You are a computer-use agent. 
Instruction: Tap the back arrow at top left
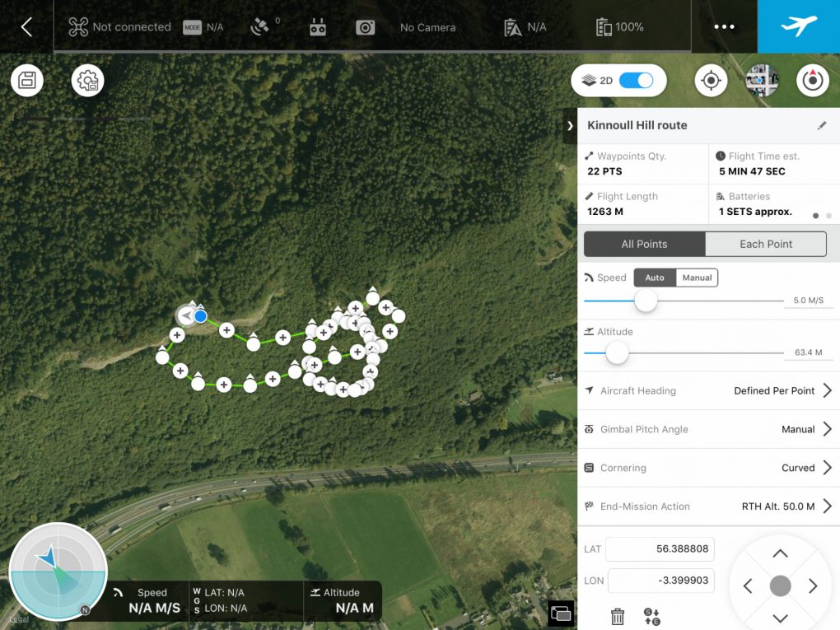26,27
